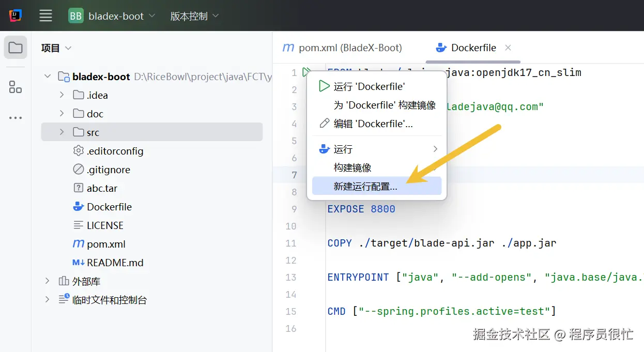Choose 编辑 'Dockerfile'... menu entry
Screen dimensions: 644x352
[377, 124]
